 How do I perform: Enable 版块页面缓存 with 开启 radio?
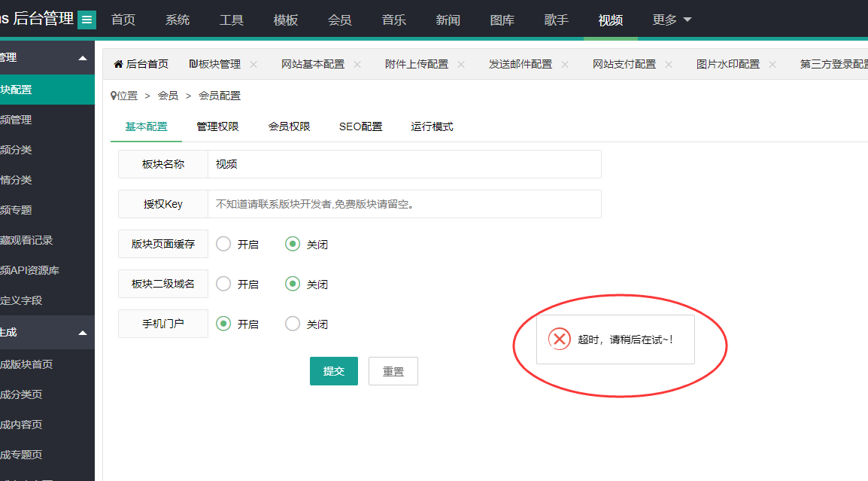pyautogui.click(x=223, y=244)
